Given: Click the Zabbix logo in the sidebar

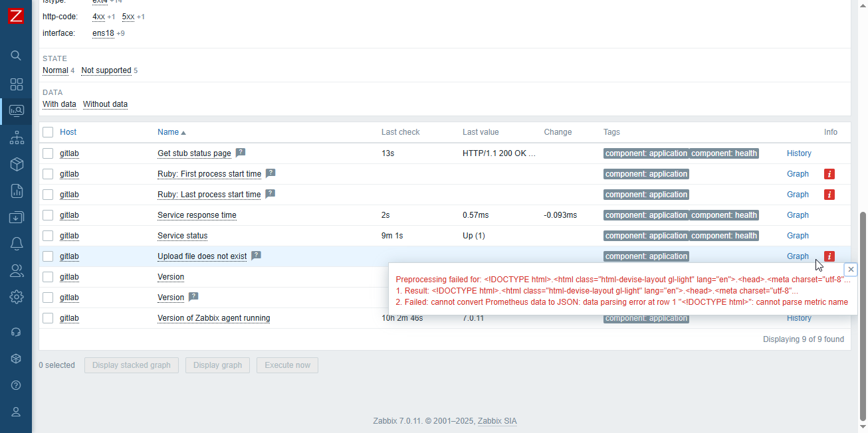Looking at the screenshot, I should point(16,16).
